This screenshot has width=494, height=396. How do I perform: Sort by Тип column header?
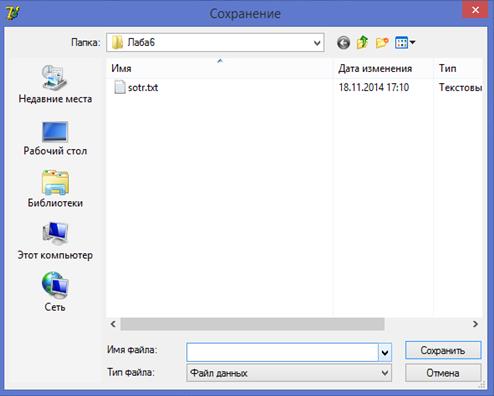[458, 68]
